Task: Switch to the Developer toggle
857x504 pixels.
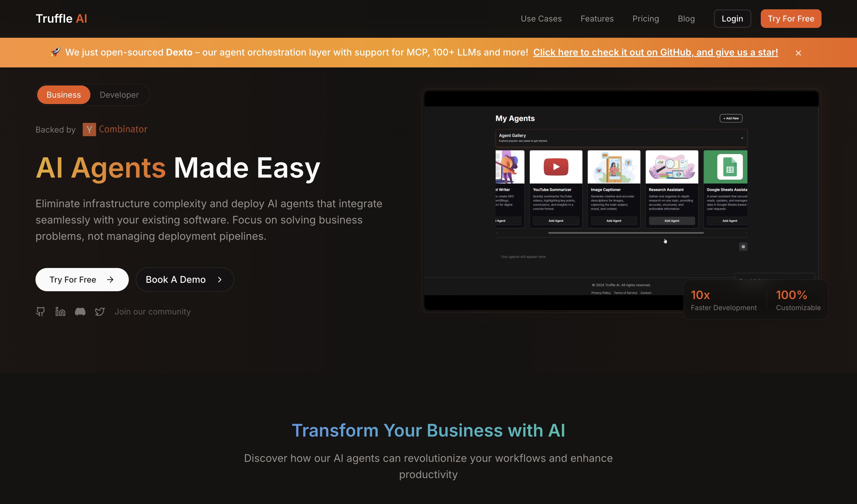Action: click(x=119, y=95)
